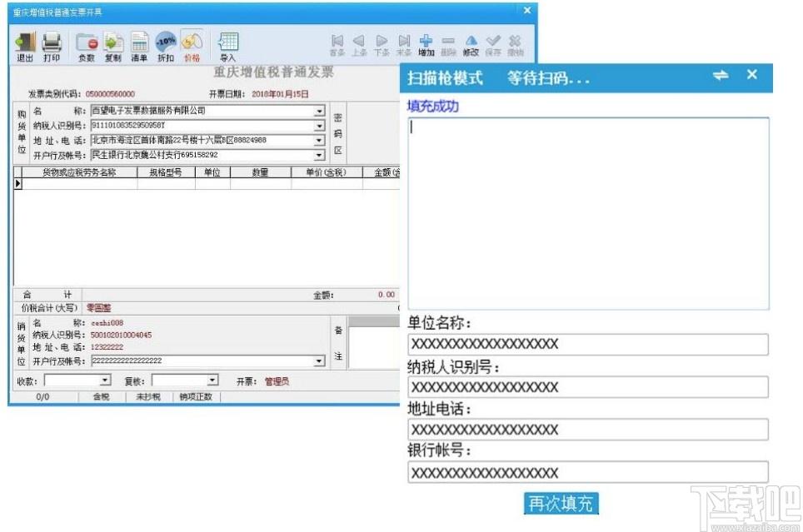Expand the buyer 名称 dropdown
Viewport: 803px width, 532px height.
click(x=320, y=111)
